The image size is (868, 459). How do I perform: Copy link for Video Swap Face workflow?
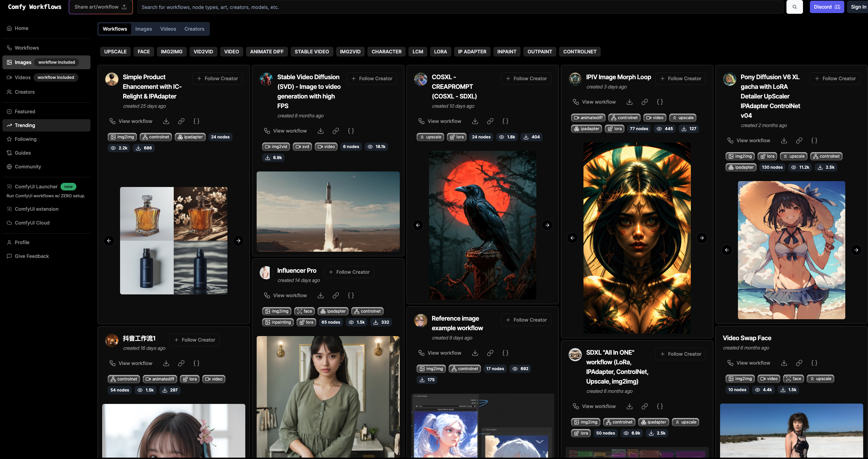[x=799, y=363]
